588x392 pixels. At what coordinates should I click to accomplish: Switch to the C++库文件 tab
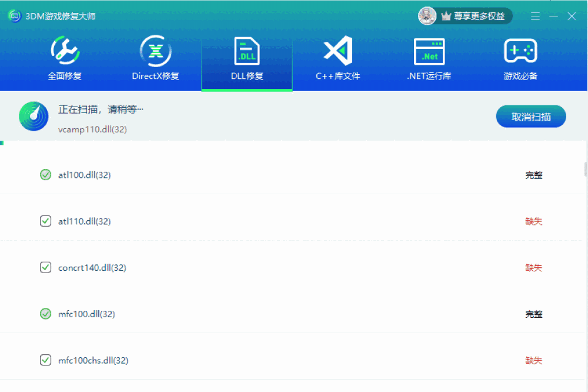338,75
